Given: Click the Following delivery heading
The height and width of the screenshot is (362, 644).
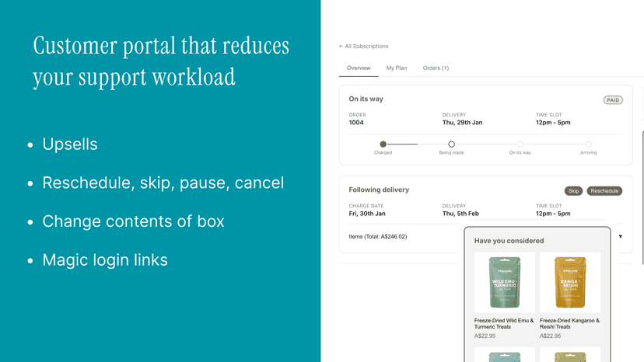Looking at the screenshot, I should pos(379,190).
